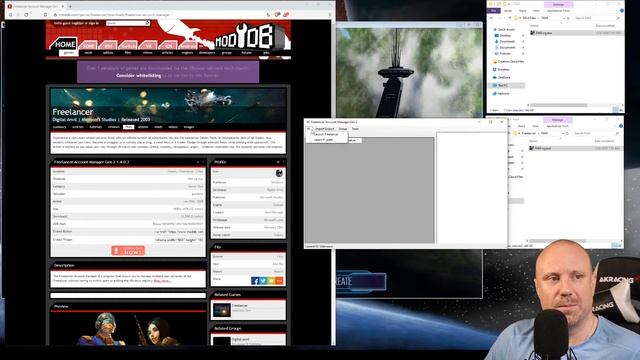This screenshot has width=640, height=360.
Task: Click the help icon in top Explorer ribbon
Action: tap(622, 11)
